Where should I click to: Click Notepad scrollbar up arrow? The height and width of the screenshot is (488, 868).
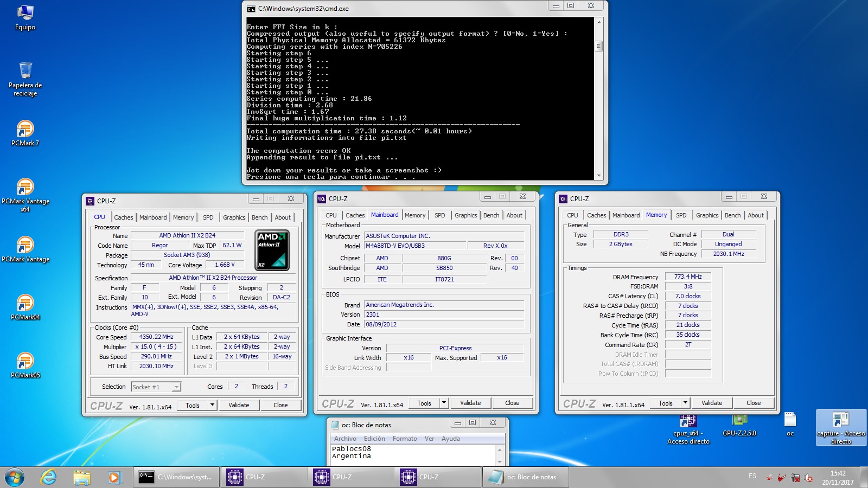(500, 450)
